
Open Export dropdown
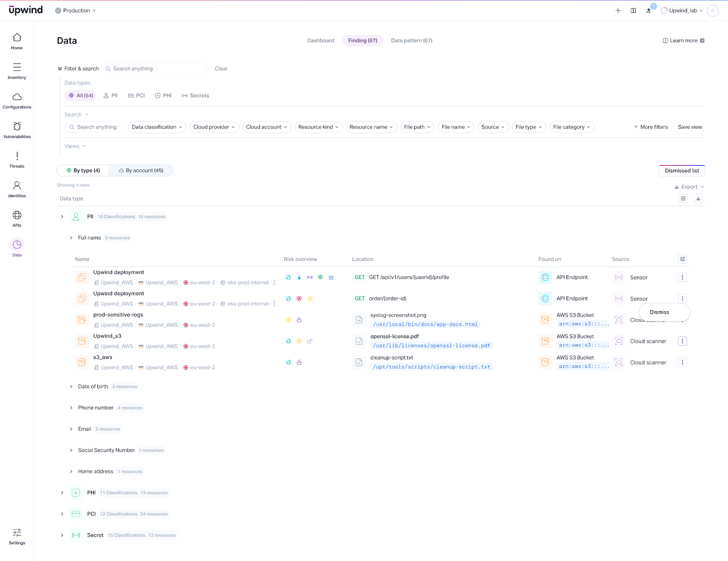click(689, 187)
